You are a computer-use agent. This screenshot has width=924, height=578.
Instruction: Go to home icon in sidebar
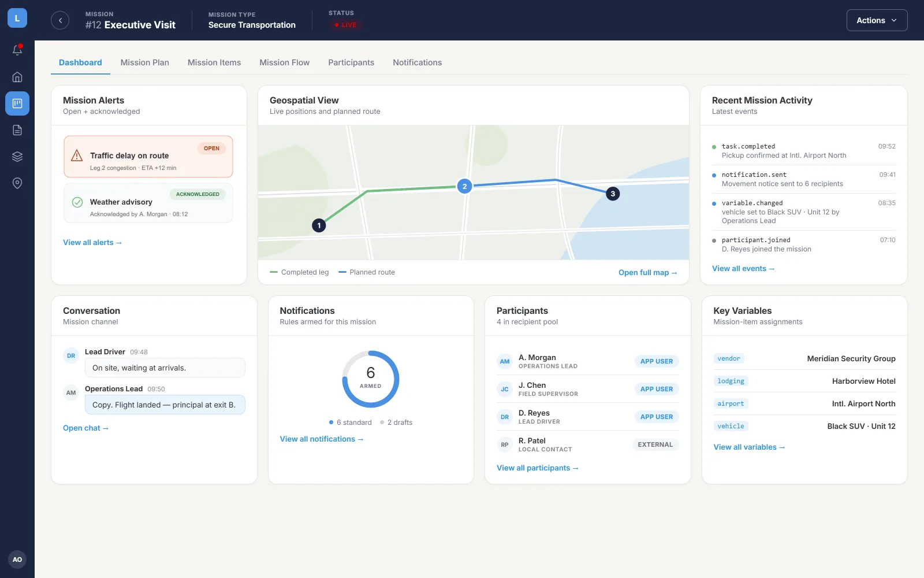point(17,77)
